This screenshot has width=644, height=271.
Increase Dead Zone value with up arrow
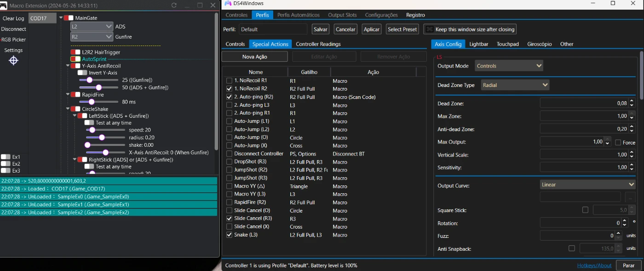pos(632,101)
